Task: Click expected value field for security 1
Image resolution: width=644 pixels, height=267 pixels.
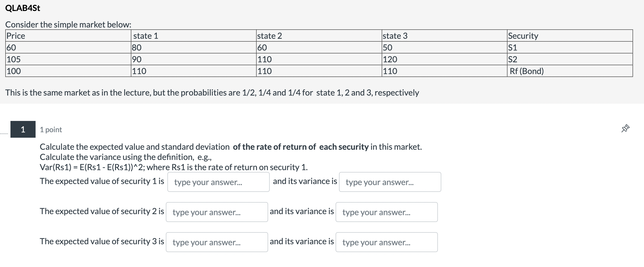Action: pyautogui.click(x=218, y=182)
